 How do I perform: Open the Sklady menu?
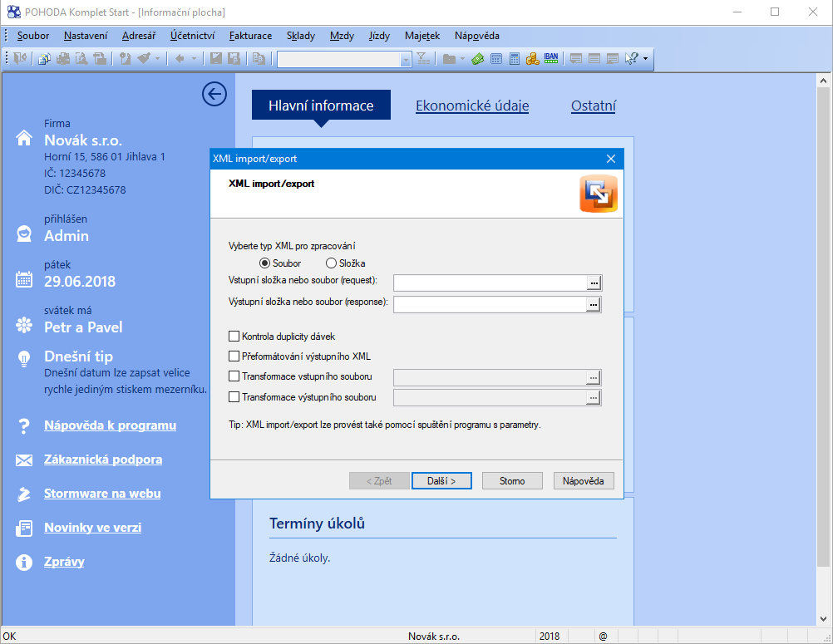coord(301,36)
